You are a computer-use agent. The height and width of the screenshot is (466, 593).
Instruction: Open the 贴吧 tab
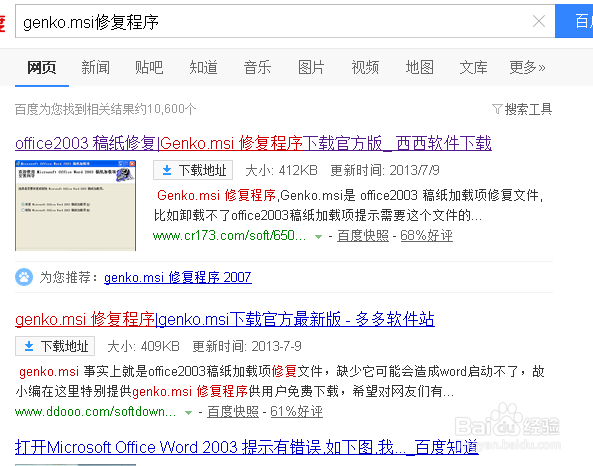[x=149, y=68]
